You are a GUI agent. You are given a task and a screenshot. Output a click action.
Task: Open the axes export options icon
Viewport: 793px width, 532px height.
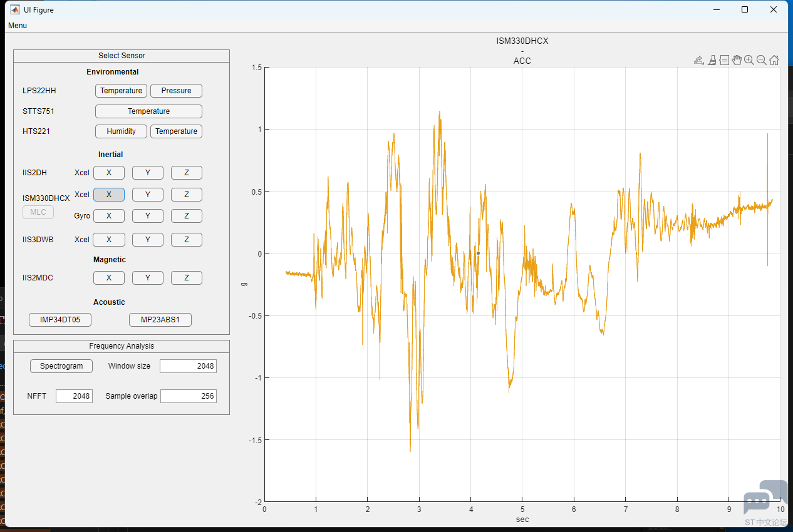699,60
